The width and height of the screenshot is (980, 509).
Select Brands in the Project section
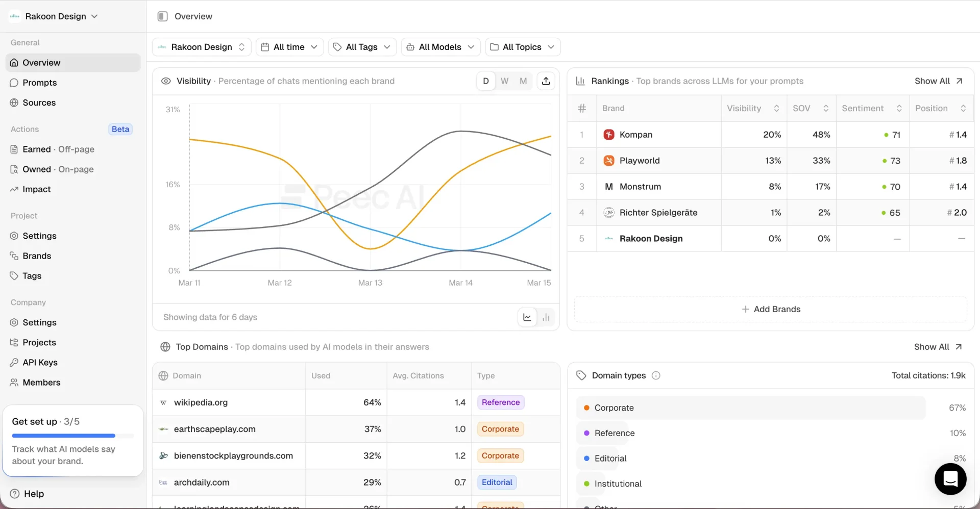pyautogui.click(x=37, y=256)
